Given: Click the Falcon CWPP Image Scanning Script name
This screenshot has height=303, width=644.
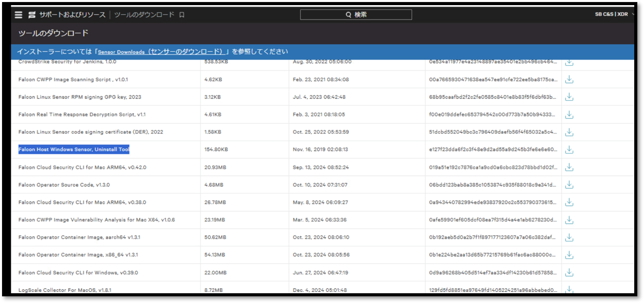Looking at the screenshot, I should (x=73, y=80).
